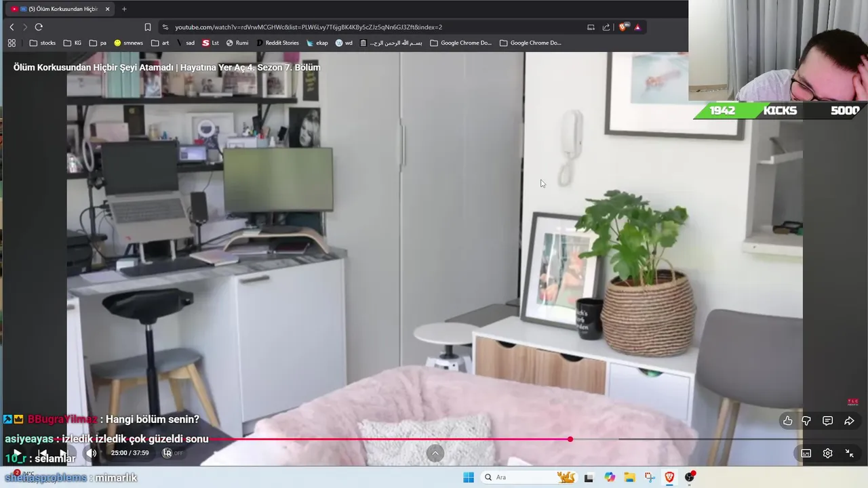
Task: Click the video title Ölüm Korkusundan Hiçbir Şeyi Atamadı
Action: tap(167, 67)
